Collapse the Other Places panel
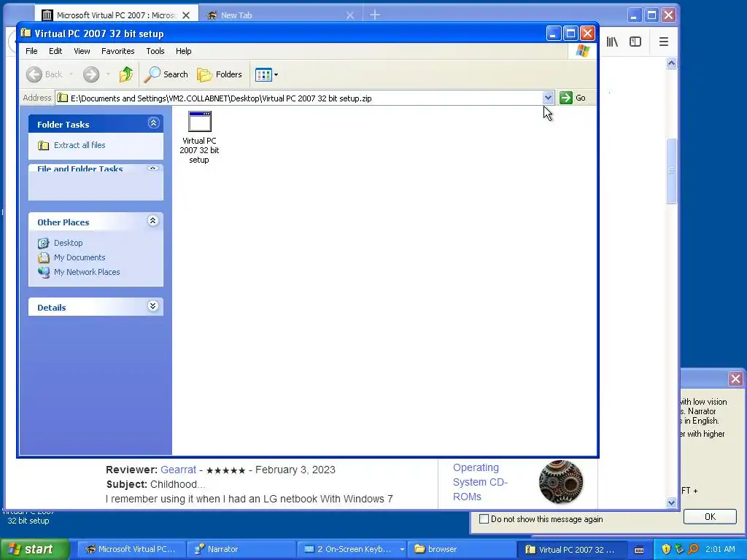Viewport: 747px width, 560px height. (153, 221)
